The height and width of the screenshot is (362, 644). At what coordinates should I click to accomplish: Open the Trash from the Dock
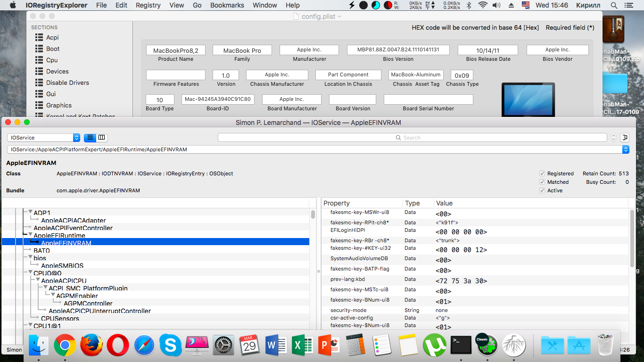coord(605,346)
